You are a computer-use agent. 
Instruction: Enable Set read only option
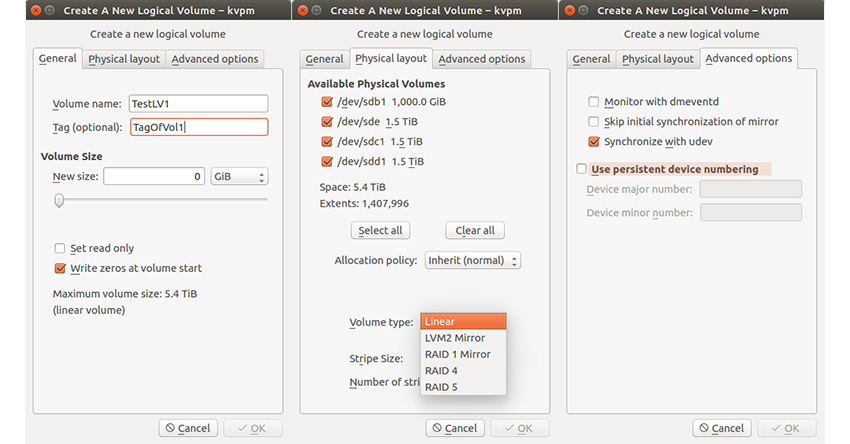tap(60, 248)
